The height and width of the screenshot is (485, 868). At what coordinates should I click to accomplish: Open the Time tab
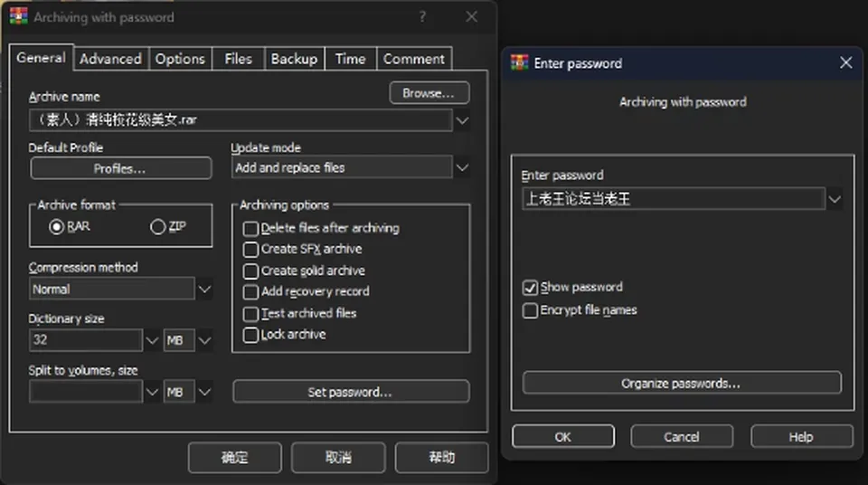pos(351,59)
